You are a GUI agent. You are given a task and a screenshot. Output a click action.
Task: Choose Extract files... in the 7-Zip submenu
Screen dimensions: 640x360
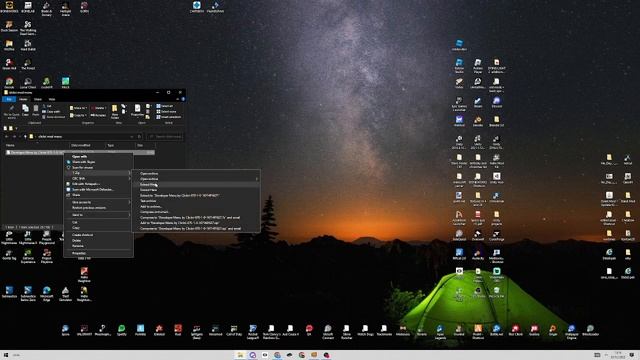pyautogui.click(x=196, y=184)
